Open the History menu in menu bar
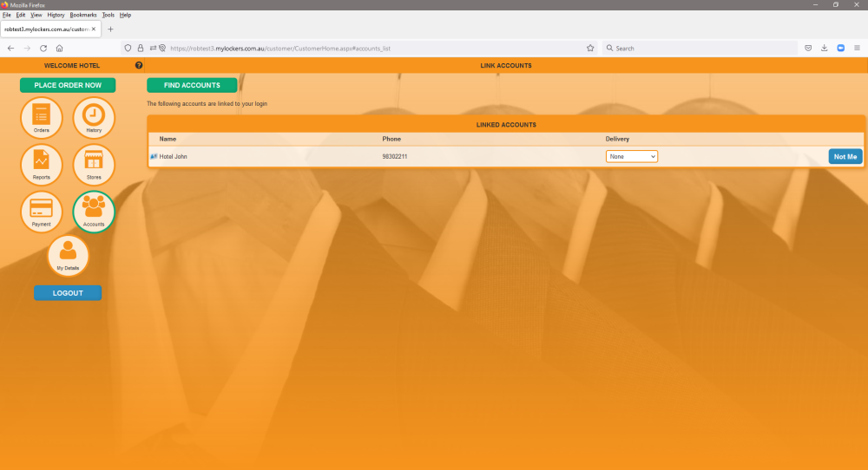This screenshot has width=868, height=470. tap(56, 15)
